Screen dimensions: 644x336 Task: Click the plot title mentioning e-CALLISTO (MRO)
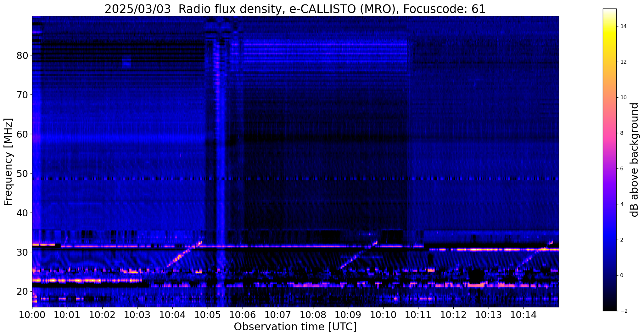point(295,9)
